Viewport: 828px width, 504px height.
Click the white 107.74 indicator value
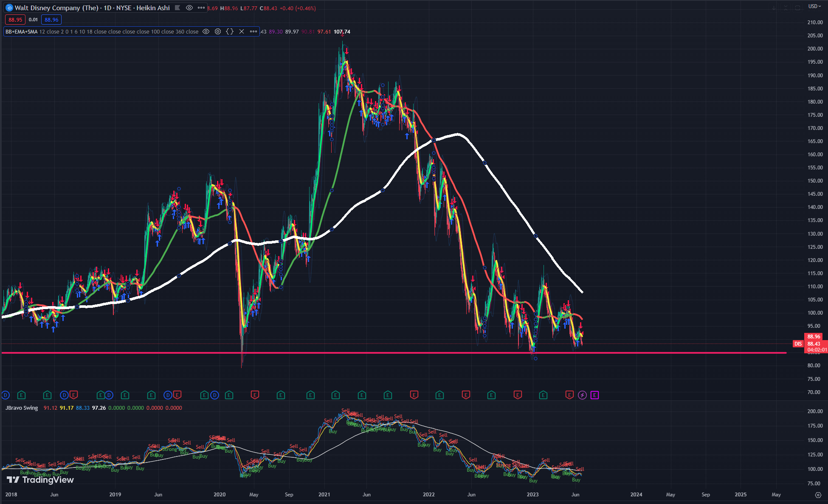click(342, 32)
